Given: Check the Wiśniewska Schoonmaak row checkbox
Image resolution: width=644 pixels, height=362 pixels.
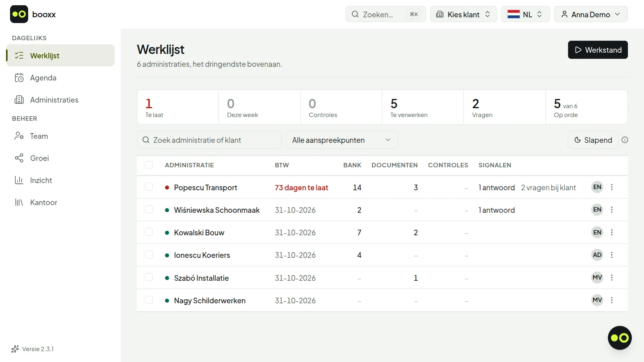Looking at the screenshot, I should point(149,209).
